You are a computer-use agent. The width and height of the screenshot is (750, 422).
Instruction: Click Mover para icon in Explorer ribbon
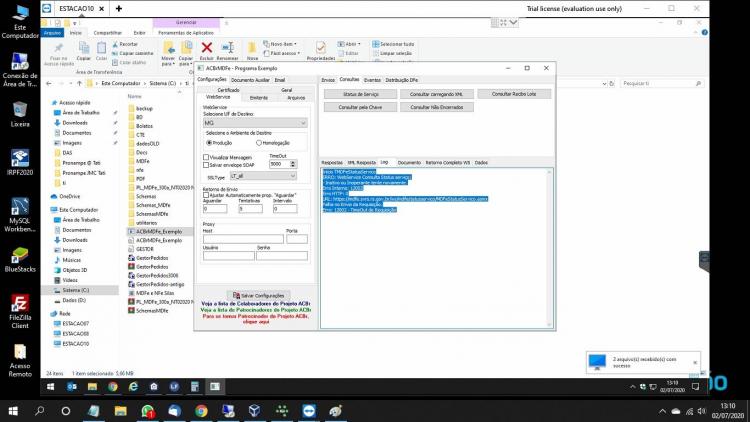coord(168,47)
